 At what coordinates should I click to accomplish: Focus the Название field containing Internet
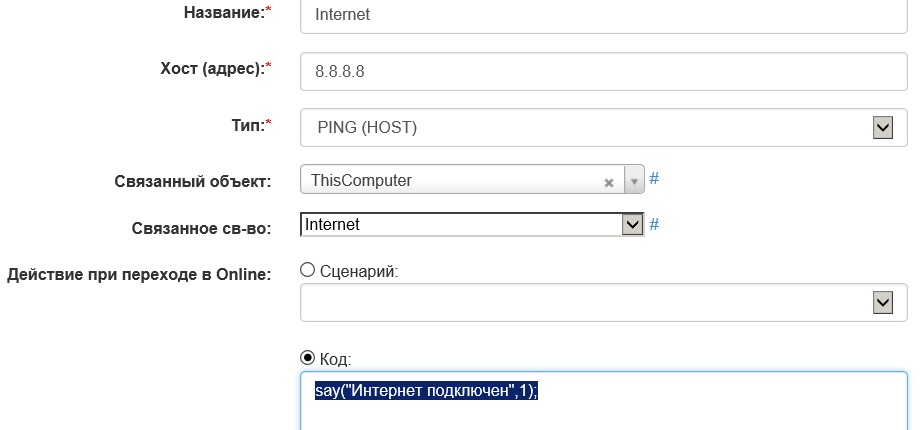600,14
